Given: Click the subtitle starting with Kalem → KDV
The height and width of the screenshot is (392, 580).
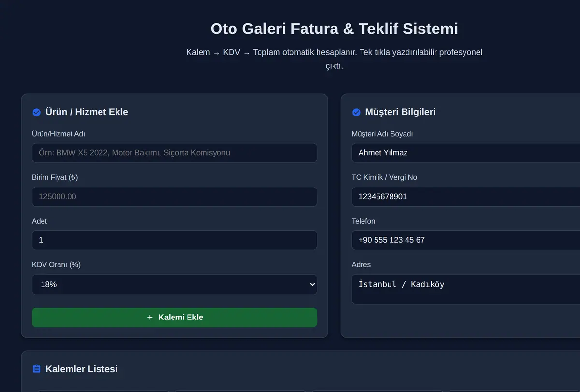Looking at the screenshot, I should (334, 59).
